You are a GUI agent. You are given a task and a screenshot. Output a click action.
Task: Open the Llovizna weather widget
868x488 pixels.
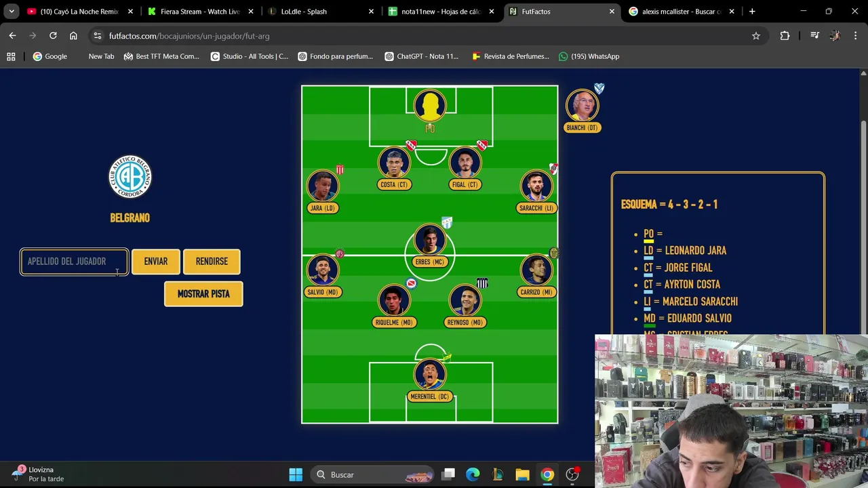pos(39,474)
